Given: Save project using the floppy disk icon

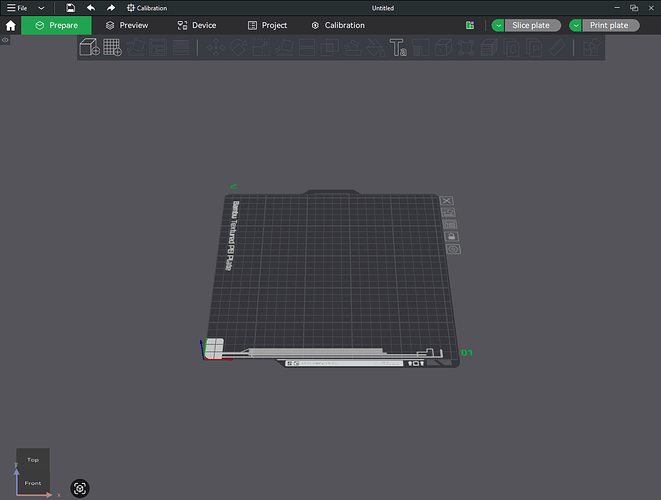Looking at the screenshot, I should 70,8.
